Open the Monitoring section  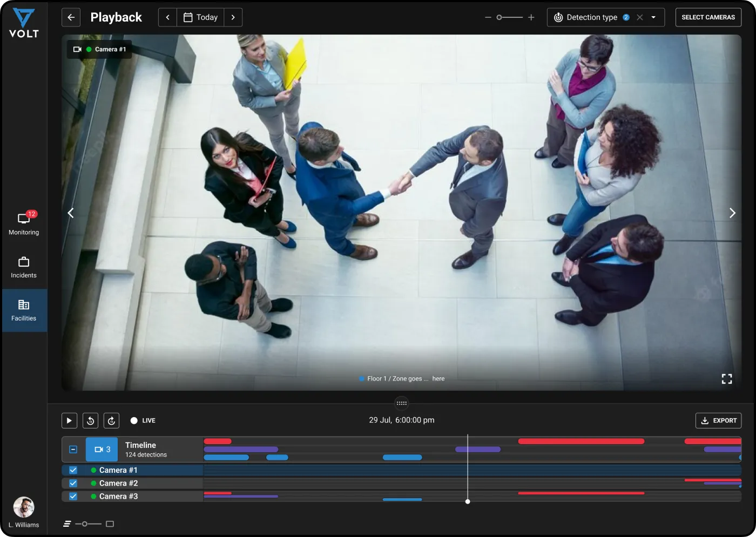pyautogui.click(x=24, y=223)
